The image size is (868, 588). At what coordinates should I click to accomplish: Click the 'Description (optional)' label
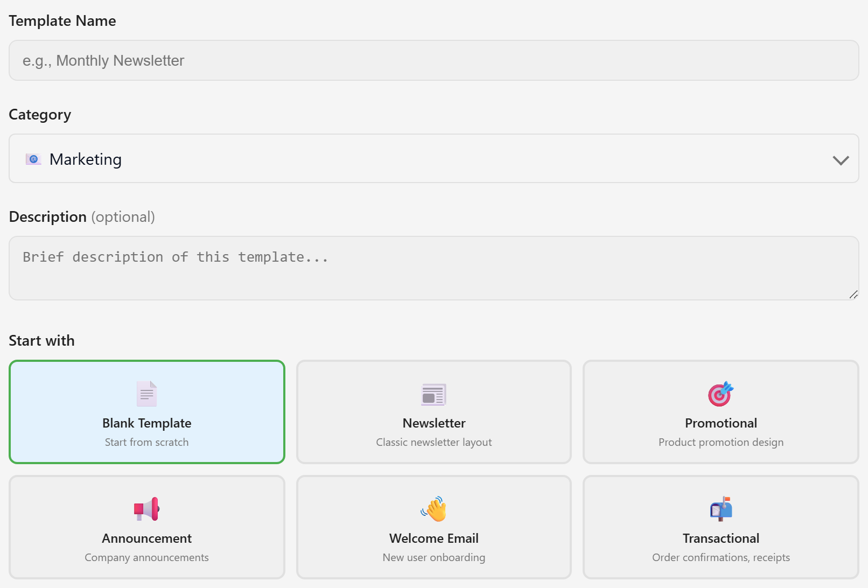coord(82,216)
